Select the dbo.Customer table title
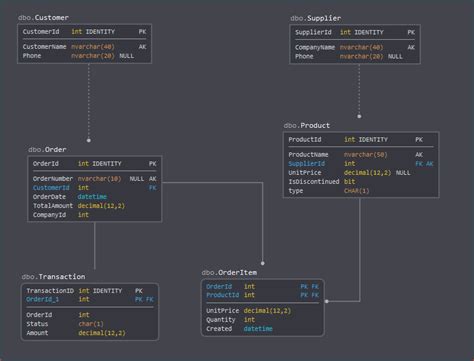474x361 pixels. [x=43, y=18]
